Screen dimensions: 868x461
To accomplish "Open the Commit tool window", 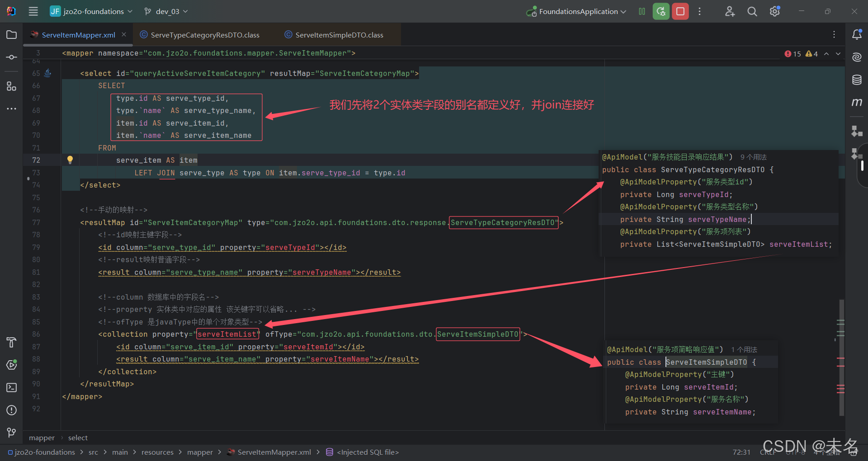I will pos(11,57).
